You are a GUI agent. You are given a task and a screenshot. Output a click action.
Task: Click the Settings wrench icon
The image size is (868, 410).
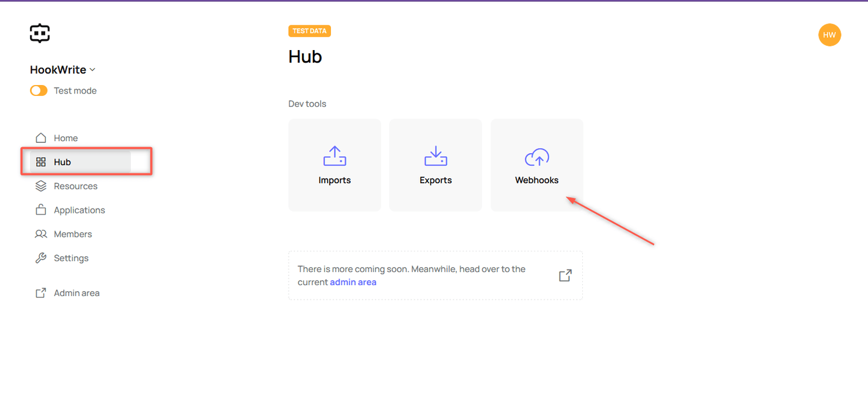coord(40,258)
